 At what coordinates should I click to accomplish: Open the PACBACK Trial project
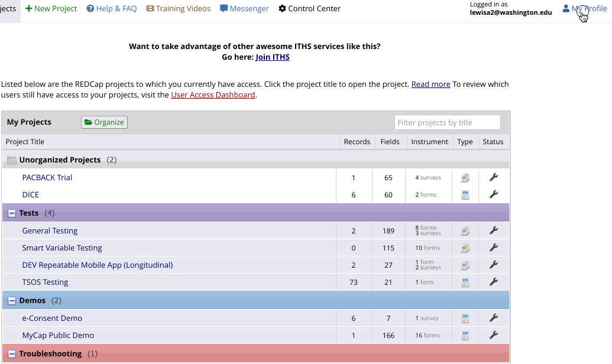pyautogui.click(x=47, y=177)
